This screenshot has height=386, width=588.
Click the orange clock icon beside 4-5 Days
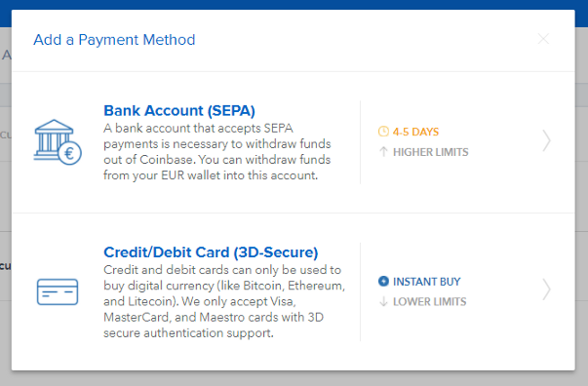coord(383,132)
